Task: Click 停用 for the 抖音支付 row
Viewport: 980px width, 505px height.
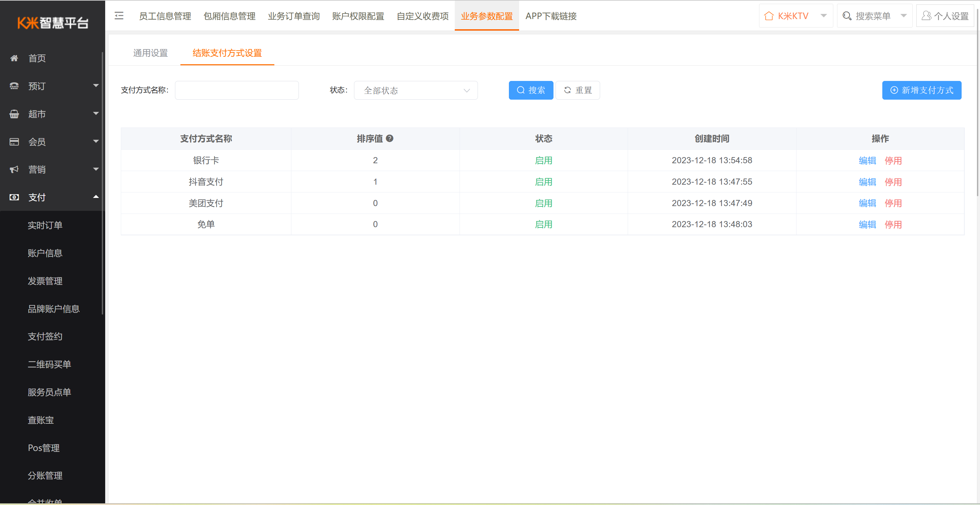Action: (893, 182)
